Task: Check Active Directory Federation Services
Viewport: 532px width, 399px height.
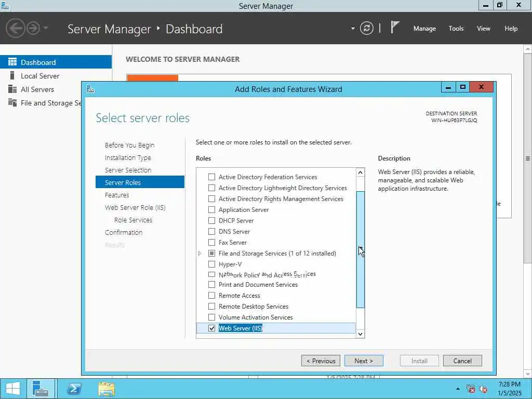Action: (212, 177)
